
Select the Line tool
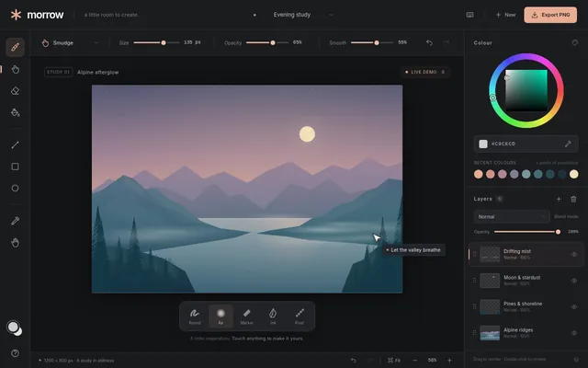pos(15,145)
